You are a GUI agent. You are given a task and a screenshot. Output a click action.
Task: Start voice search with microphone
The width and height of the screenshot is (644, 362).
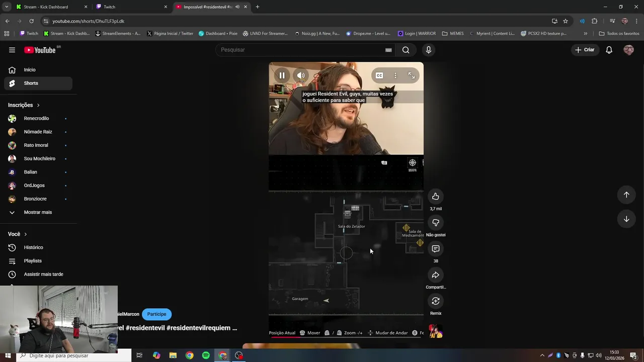click(429, 50)
